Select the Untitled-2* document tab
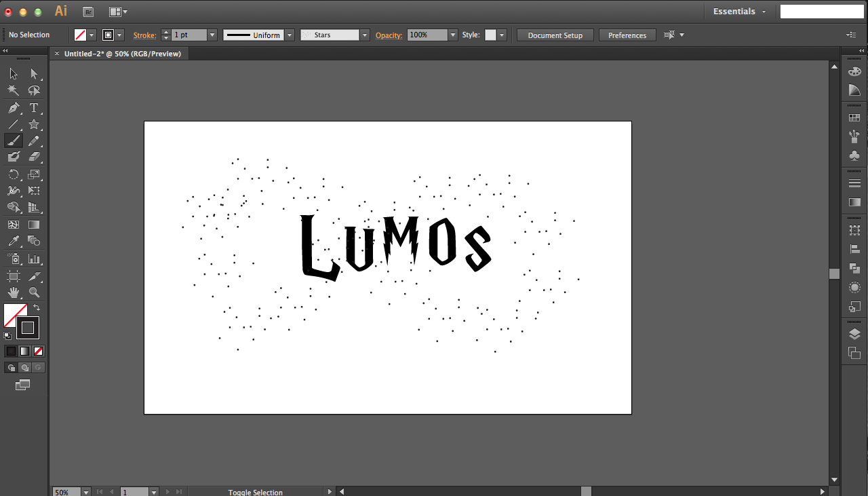 point(123,54)
